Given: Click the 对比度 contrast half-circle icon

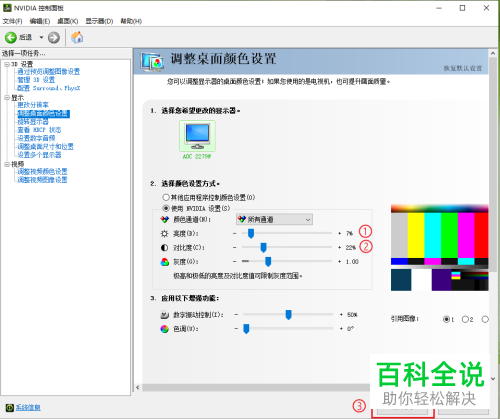Looking at the screenshot, I should click(x=164, y=248).
